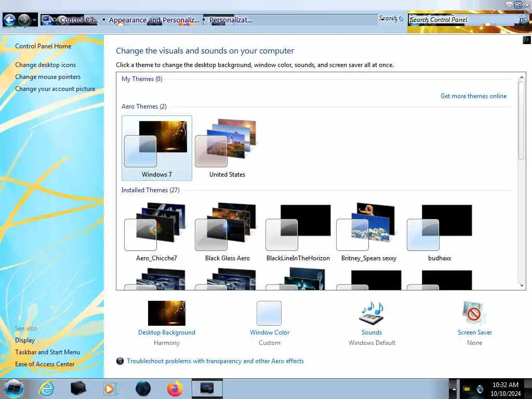Open the Screen Saver icon
The image size is (532, 399).
pyautogui.click(x=474, y=313)
